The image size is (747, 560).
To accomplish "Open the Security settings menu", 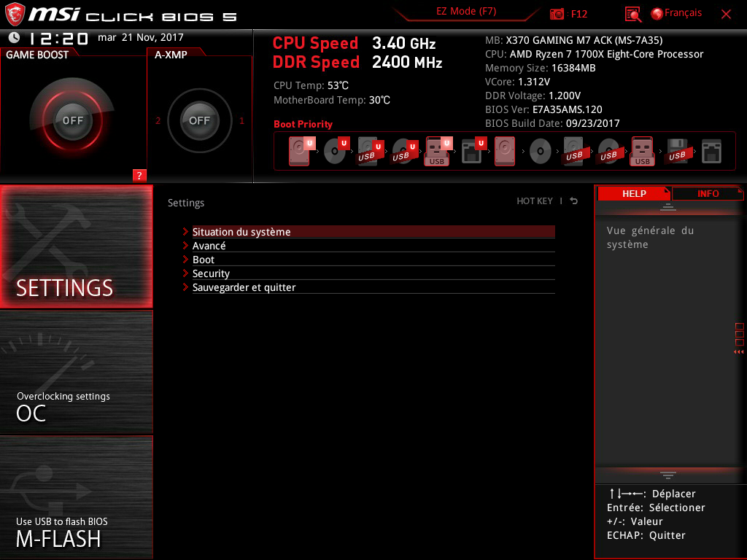I will click(x=373, y=273).
